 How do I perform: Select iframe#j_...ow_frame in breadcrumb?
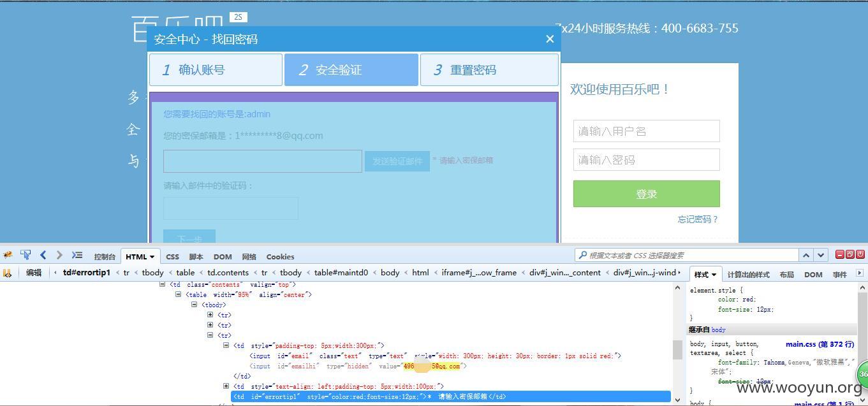click(479, 273)
